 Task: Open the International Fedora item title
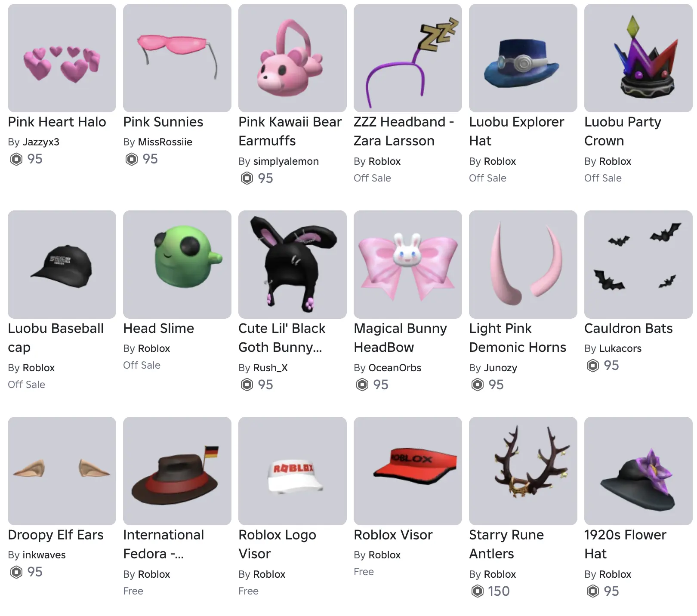click(163, 544)
